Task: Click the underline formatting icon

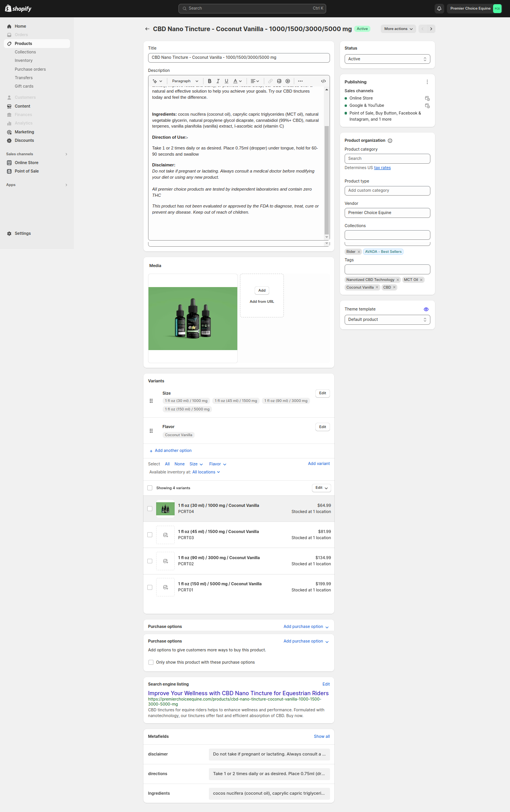Action: point(227,81)
